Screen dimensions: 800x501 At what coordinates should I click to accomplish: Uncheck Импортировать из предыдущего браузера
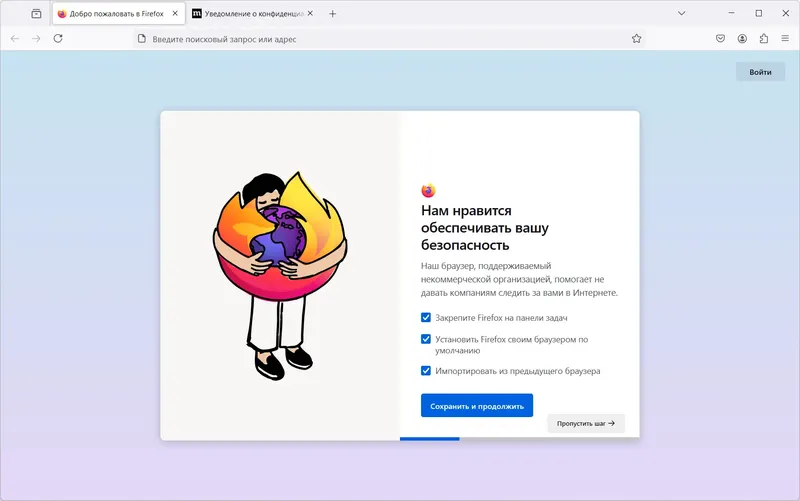(426, 371)
